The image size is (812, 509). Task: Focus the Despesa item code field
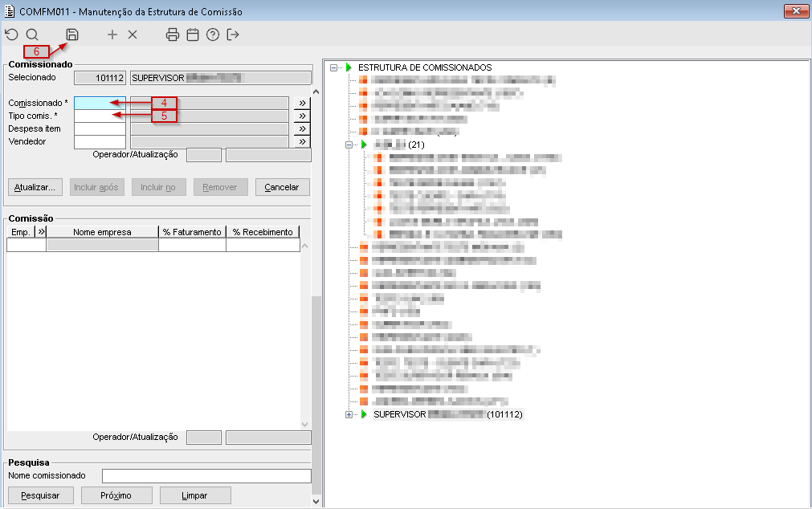tap(100, 129)
